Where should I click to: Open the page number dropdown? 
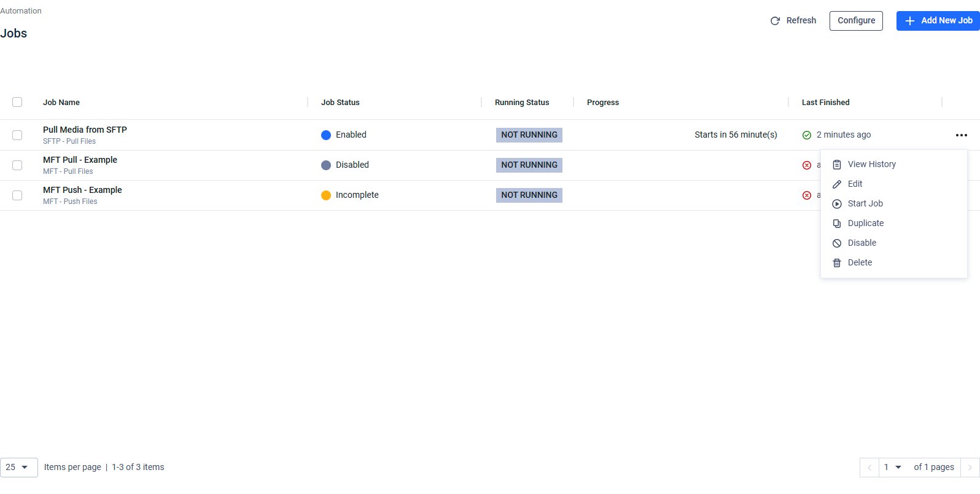pos(893,468)
